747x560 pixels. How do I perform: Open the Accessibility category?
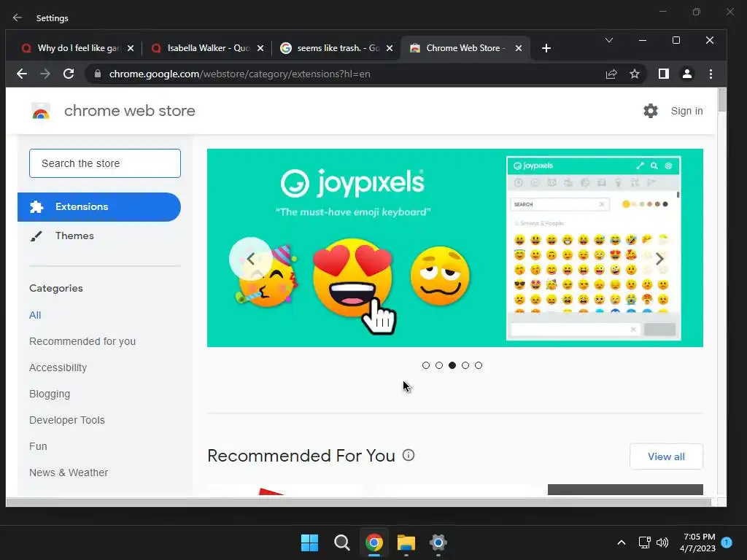pos(58,367)
